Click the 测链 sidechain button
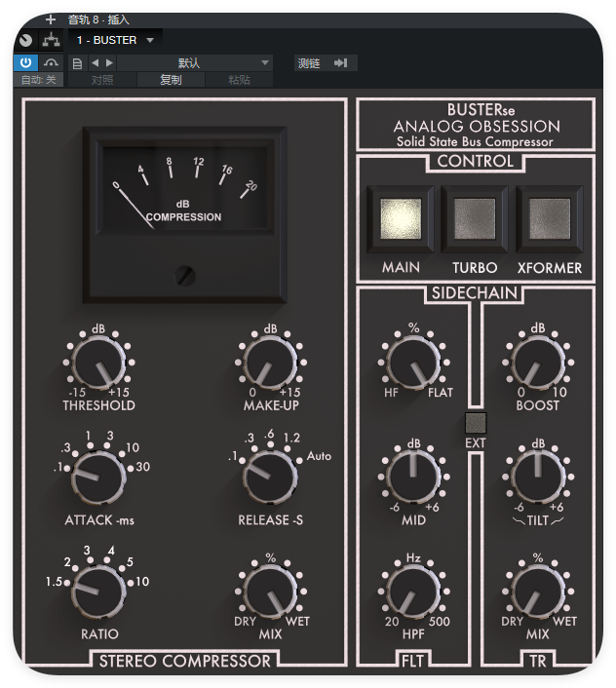 [324, 63]
